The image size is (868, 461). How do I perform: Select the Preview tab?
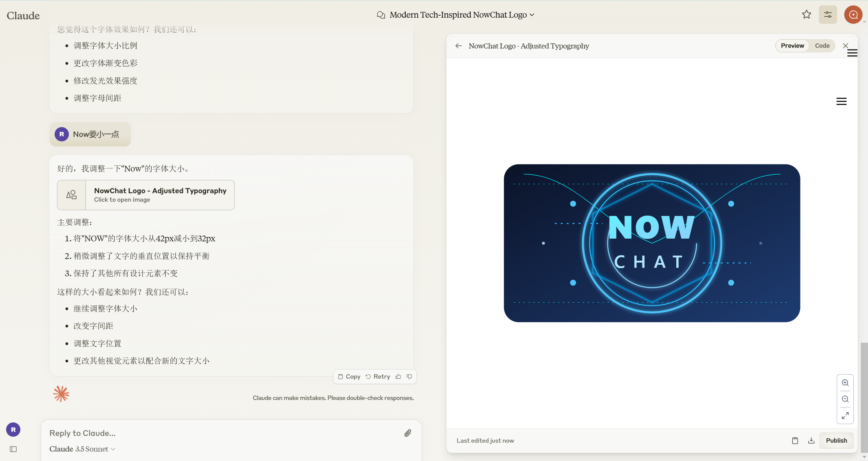click(x=792, y=46)
